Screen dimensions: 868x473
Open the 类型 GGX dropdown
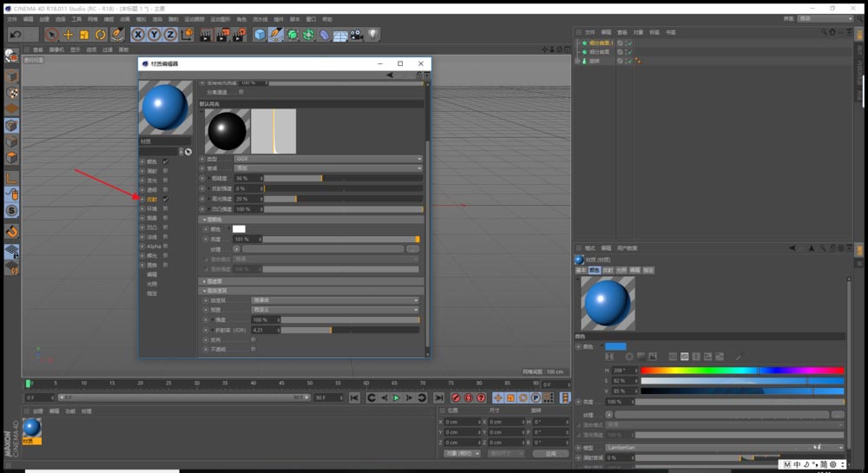tap(328, 159)
